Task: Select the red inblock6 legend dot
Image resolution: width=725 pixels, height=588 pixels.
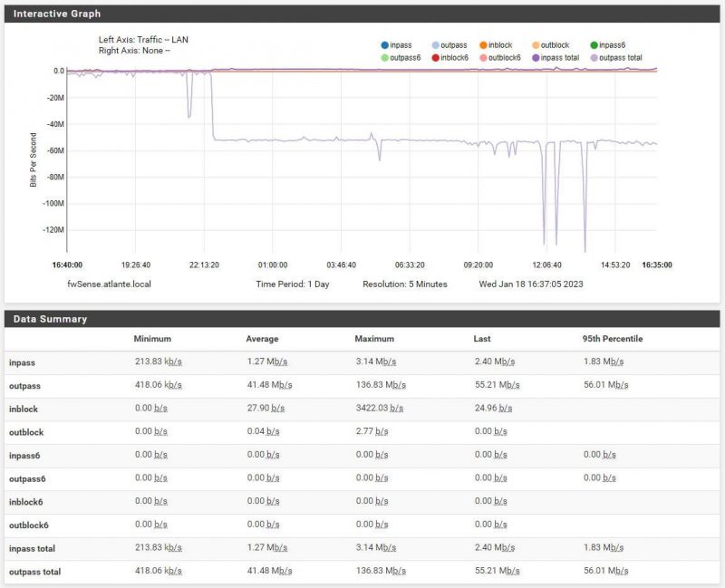Action: tap(434, 55)
